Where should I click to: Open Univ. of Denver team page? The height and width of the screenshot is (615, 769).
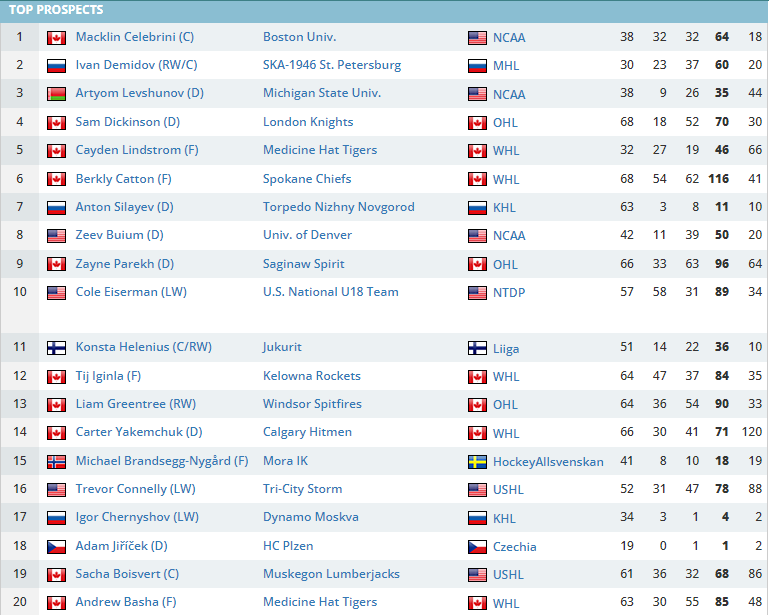(x=307, y=234)
